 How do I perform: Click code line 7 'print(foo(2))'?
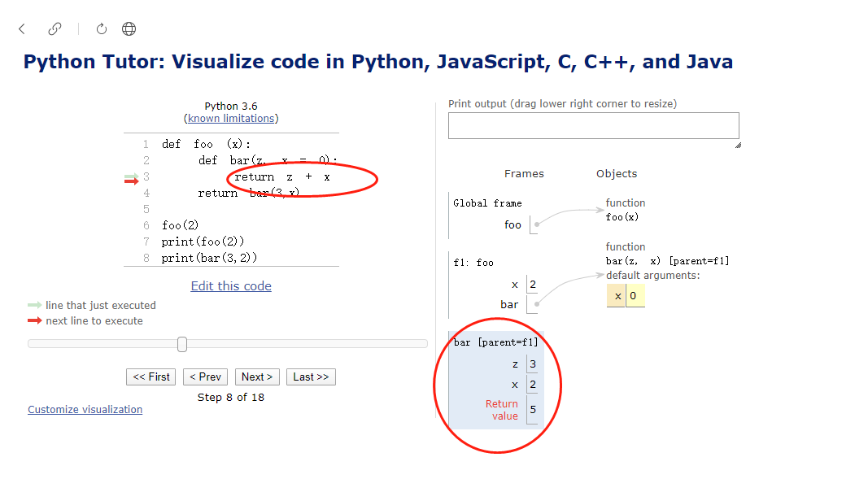coord(203,242)
